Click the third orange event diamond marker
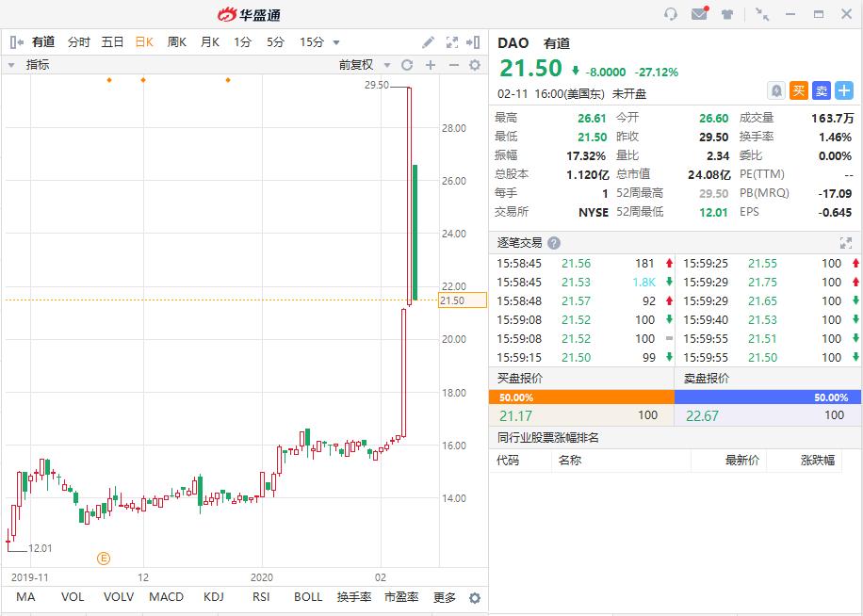 coord(228,80)
